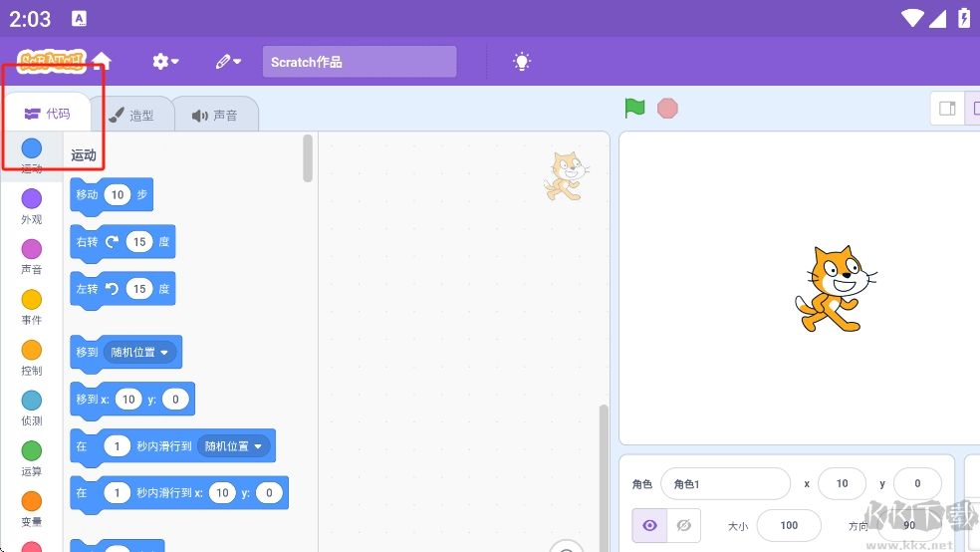Edit the sprite name field 角色1
Screen dimensions: 980x552
pos(726,484)
